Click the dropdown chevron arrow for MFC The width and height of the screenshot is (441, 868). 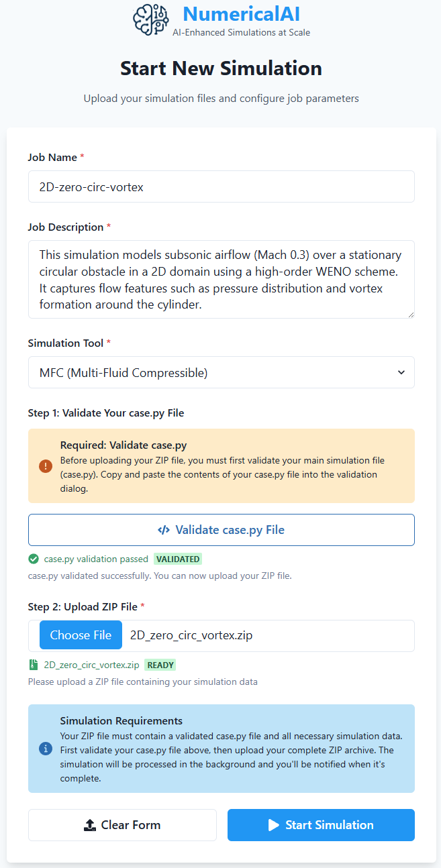(401, 372)
